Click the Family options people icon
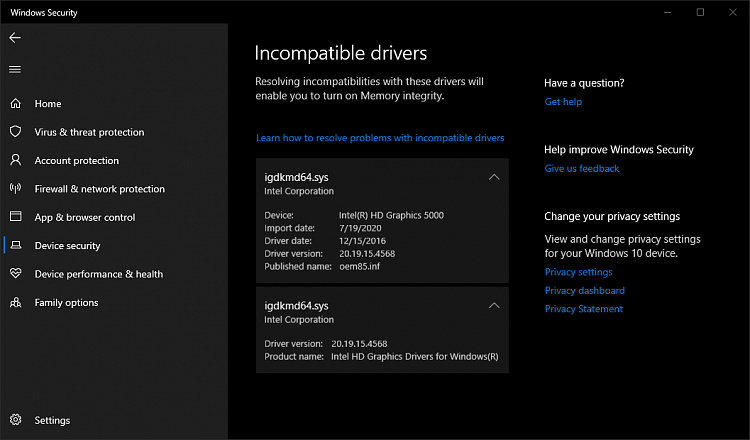Image resolution: width=750 pixels, height=440 pixels. pos(16,302)
